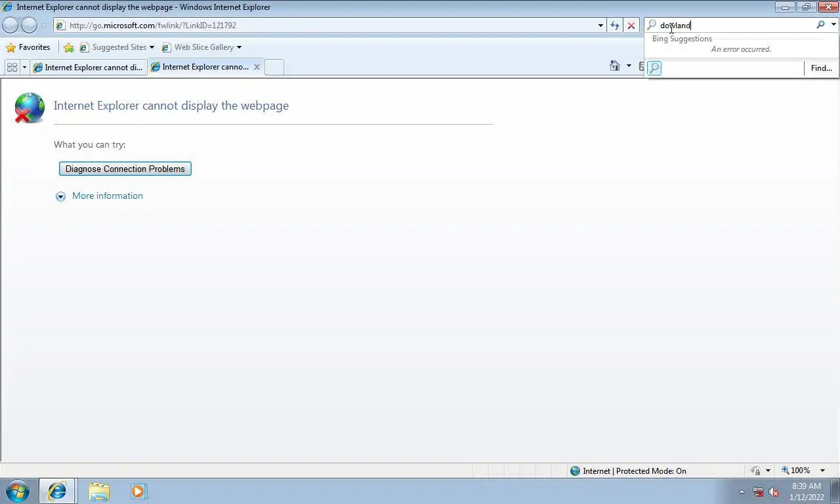The height and width of the screenshot is (504, 840).
Task: Click the Find... button
Action: (821, 68)
